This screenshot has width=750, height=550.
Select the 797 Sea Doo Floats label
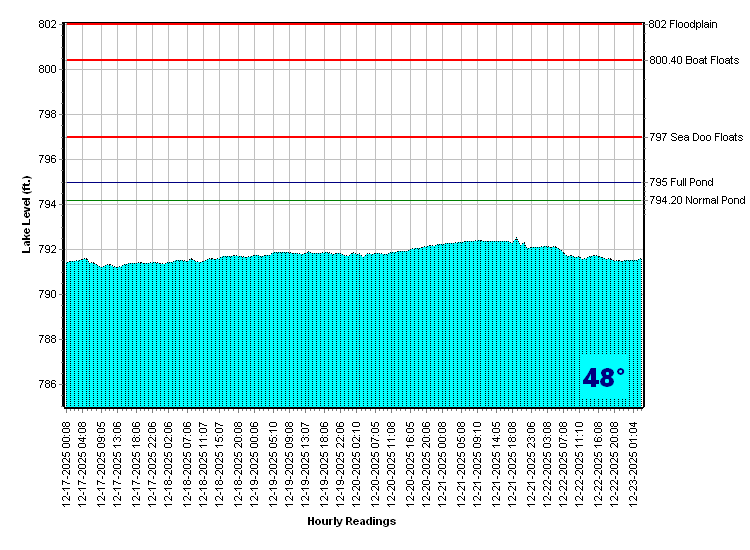pos(696,137)
